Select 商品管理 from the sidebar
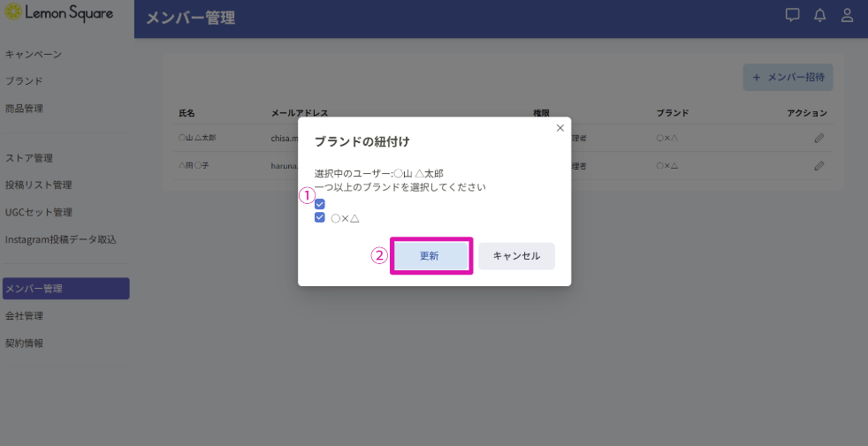868x446 pixels. pyautogui.click(x=24, y=109)
